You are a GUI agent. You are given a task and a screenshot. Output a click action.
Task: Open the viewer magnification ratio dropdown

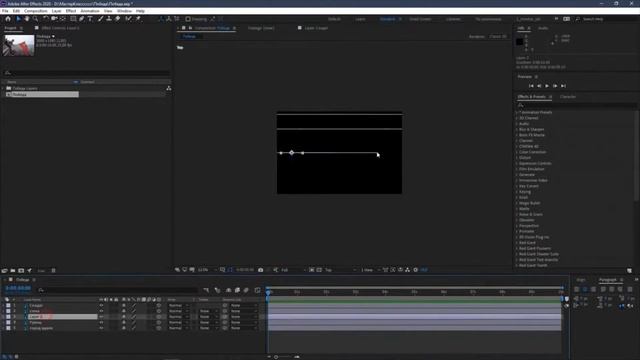(207, 270)
